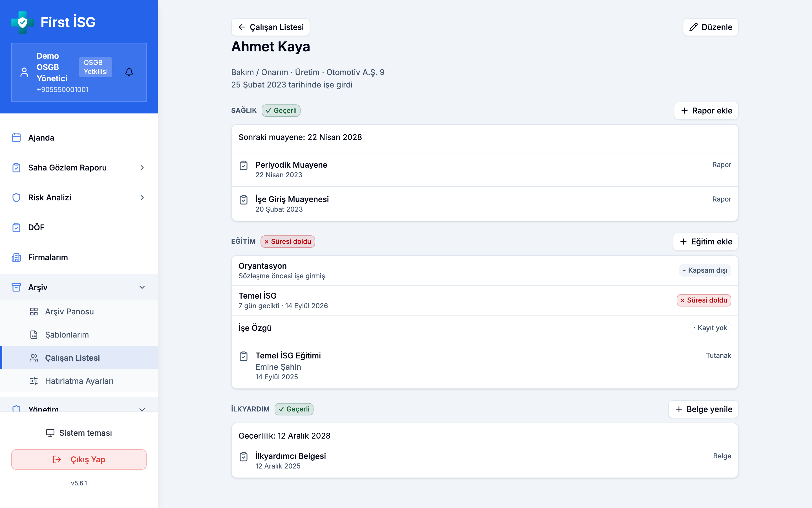Viewport: 812px width, 508px height.
Task: Click the İşe Giriş Muayenesi clipboard icon
Action: 244,200
